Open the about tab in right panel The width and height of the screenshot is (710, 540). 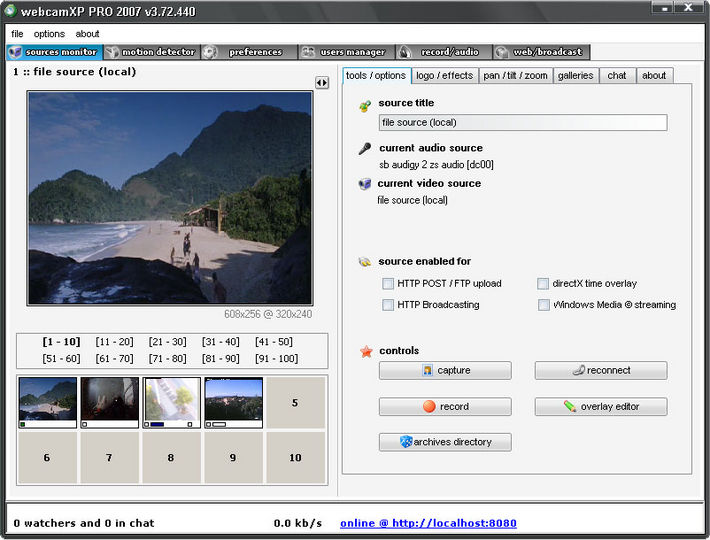click(x=654, y=76)
